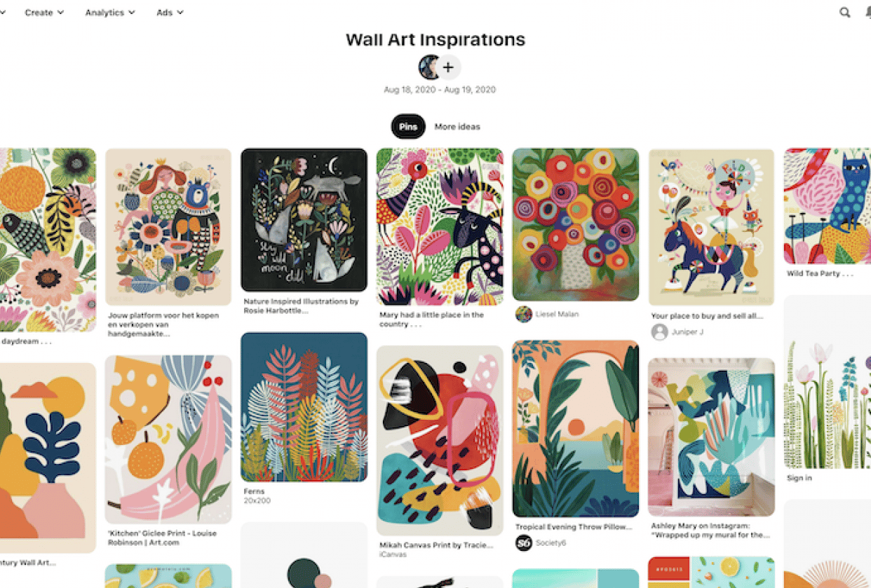
Task: Open the Wild Tea Party cat pin
Action: click(827, 205)
